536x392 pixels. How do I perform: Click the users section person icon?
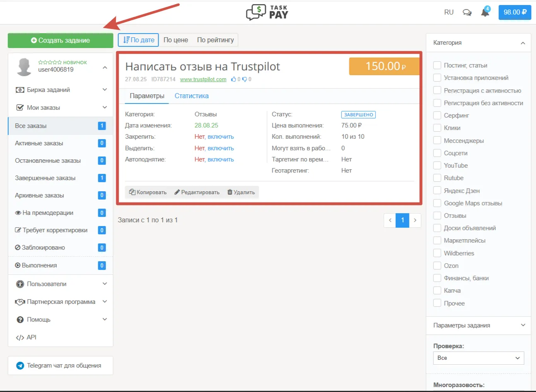(x=20, y=284)
